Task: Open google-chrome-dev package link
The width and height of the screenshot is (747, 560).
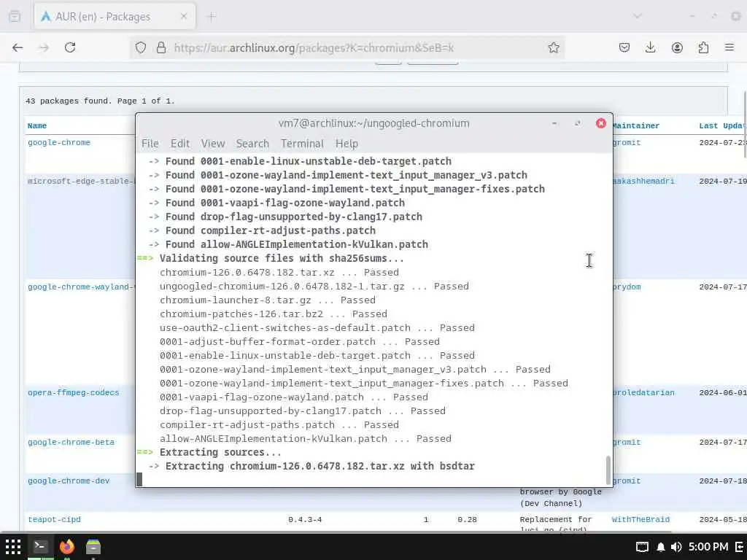Action: pyautogui.click(x=69, y=481)
